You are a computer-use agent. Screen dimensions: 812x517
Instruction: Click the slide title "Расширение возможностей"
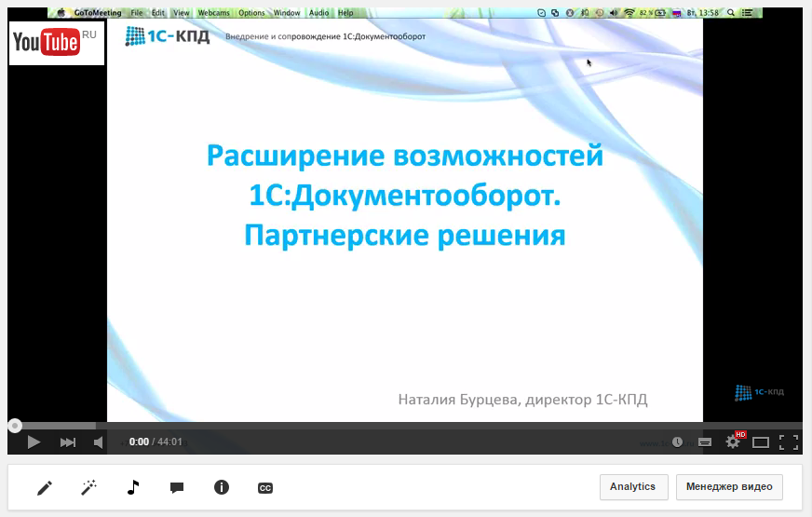click(405, 156)
